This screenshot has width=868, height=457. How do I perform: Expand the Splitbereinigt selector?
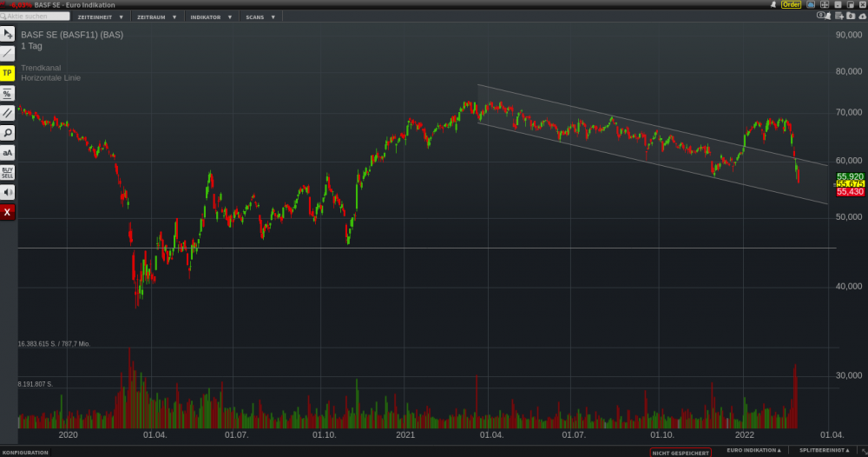point(824,450)
